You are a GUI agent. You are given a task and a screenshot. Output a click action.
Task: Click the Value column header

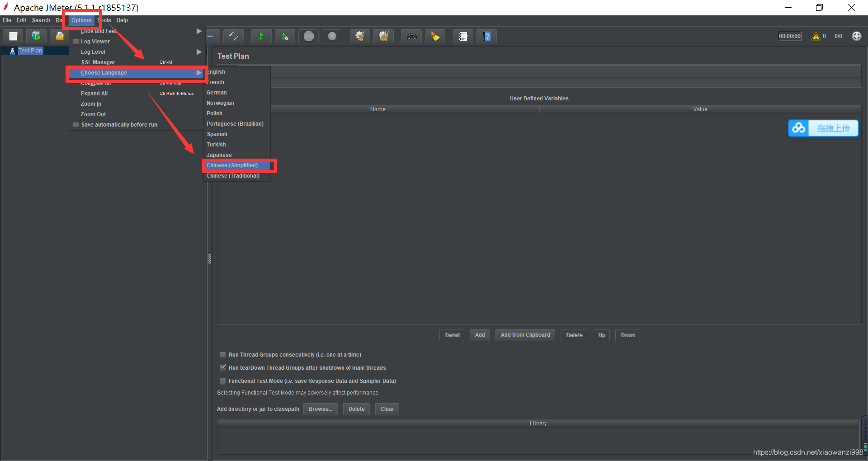pos(700,109)
